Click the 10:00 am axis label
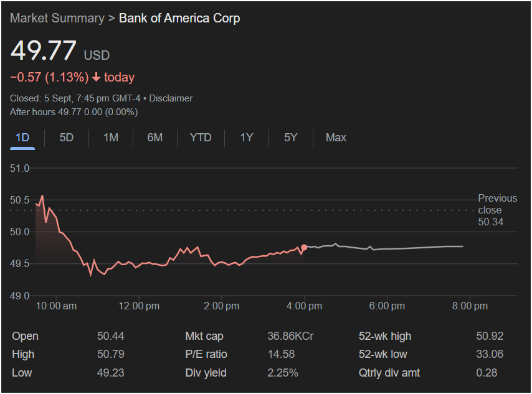 [56, 306]
